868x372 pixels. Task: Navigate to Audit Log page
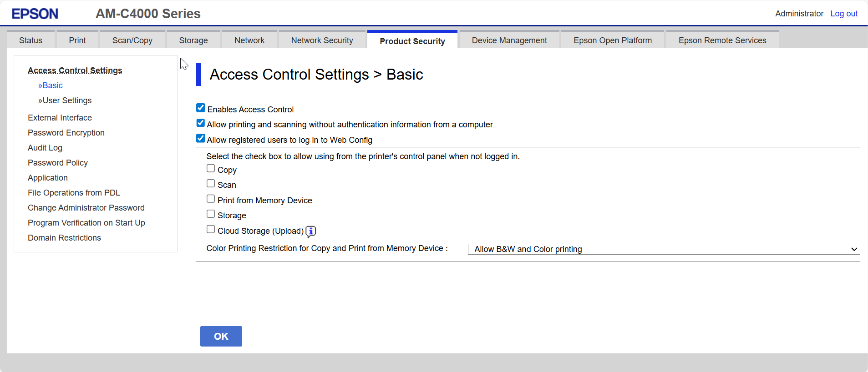[x=45, y=148]
